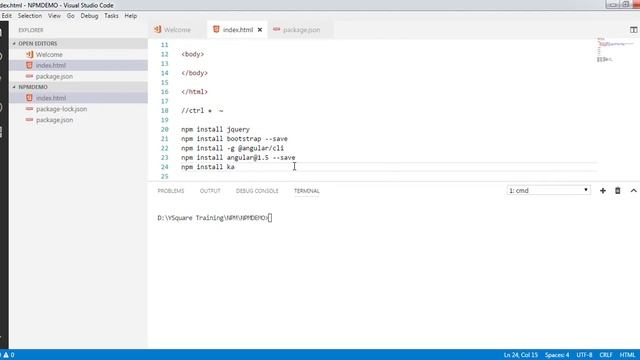The width and height of the screenshot is (640, 360).
Task: Open the Help menu
Action: [131, 16]
